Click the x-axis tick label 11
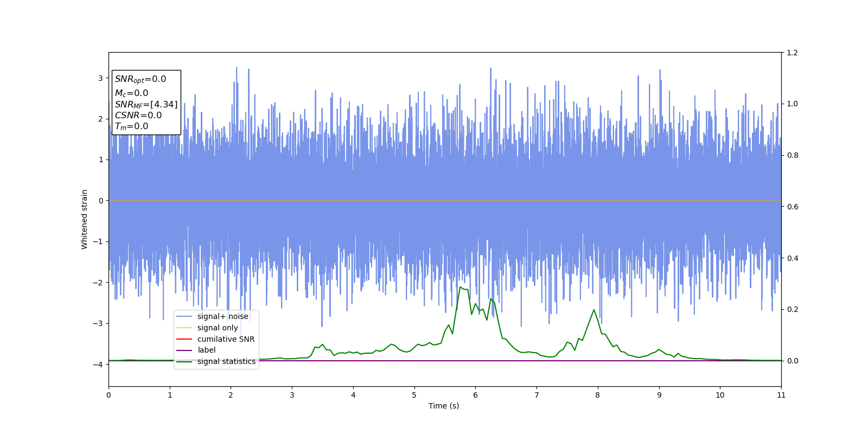This screenshot has width=868, height=434. [x=781, y=395]
